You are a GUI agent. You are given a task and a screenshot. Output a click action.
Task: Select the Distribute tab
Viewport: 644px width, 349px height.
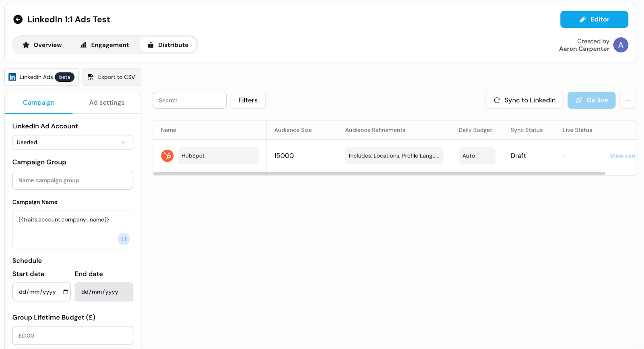pyautogui.click(x=168, y=45)
